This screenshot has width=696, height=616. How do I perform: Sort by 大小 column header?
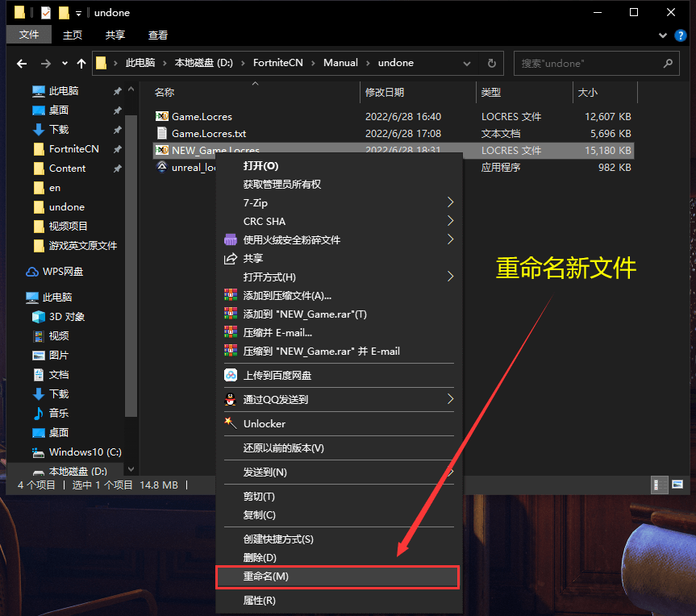click(x=605, y=92)
